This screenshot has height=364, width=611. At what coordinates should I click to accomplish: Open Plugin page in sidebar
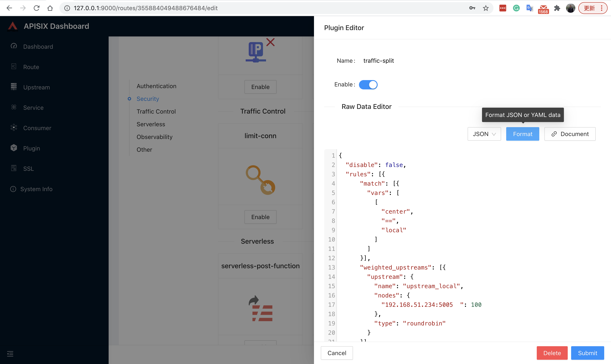pos(31,148)
